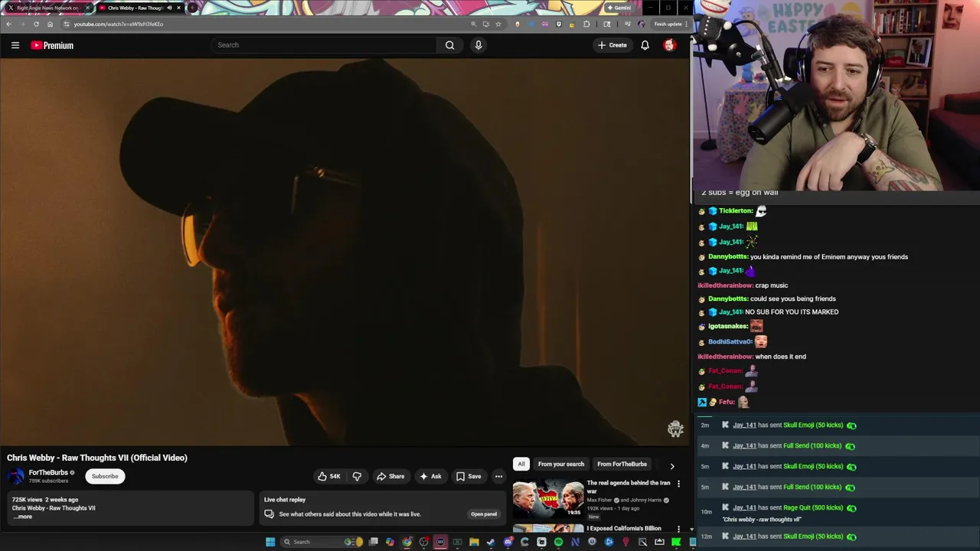
Task: Click the video player to pause
Action: tap(345, 253)
